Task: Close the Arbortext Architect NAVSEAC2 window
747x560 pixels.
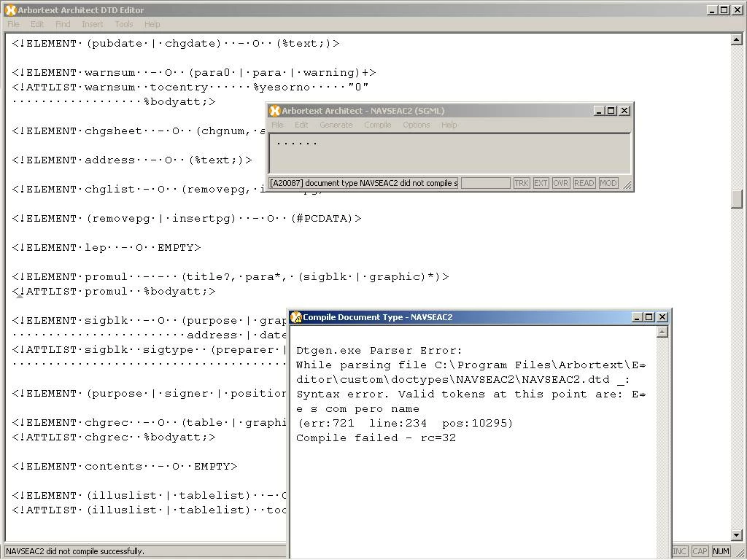Action: (624, 111)
